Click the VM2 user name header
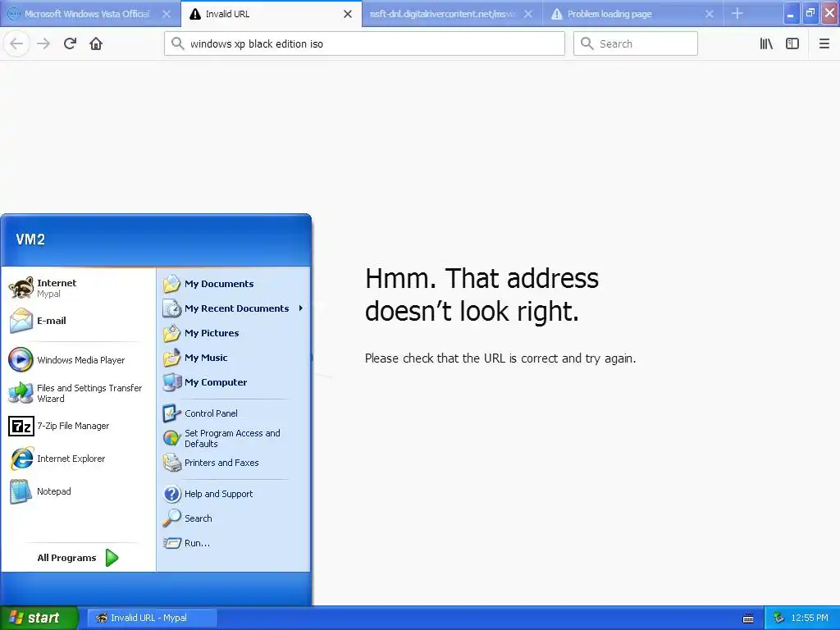 pos(30,239)
